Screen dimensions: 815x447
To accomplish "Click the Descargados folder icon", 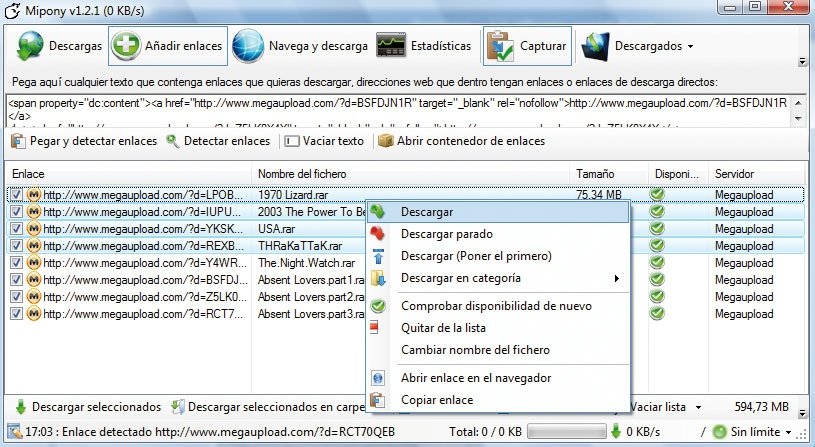I will [x=595, y=46].
